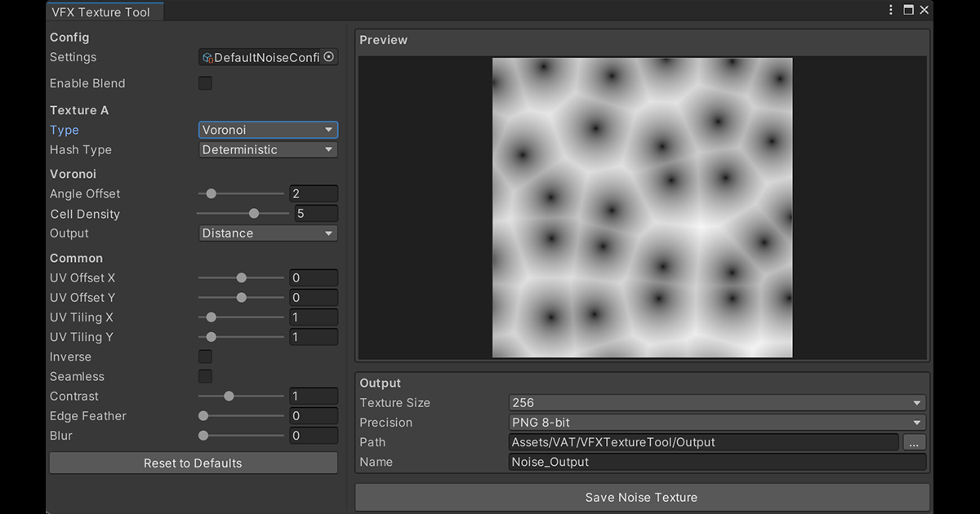Click the Preview panel header

[x=384, y=40]
